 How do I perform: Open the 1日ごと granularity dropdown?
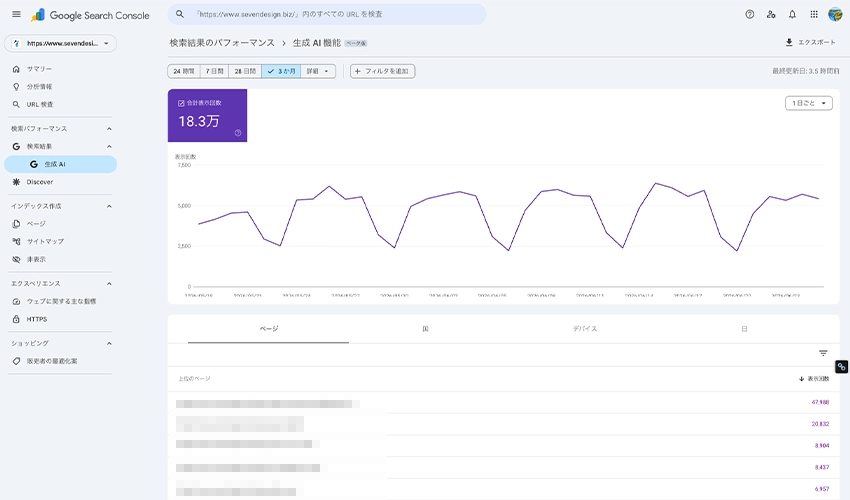(809, 103)
